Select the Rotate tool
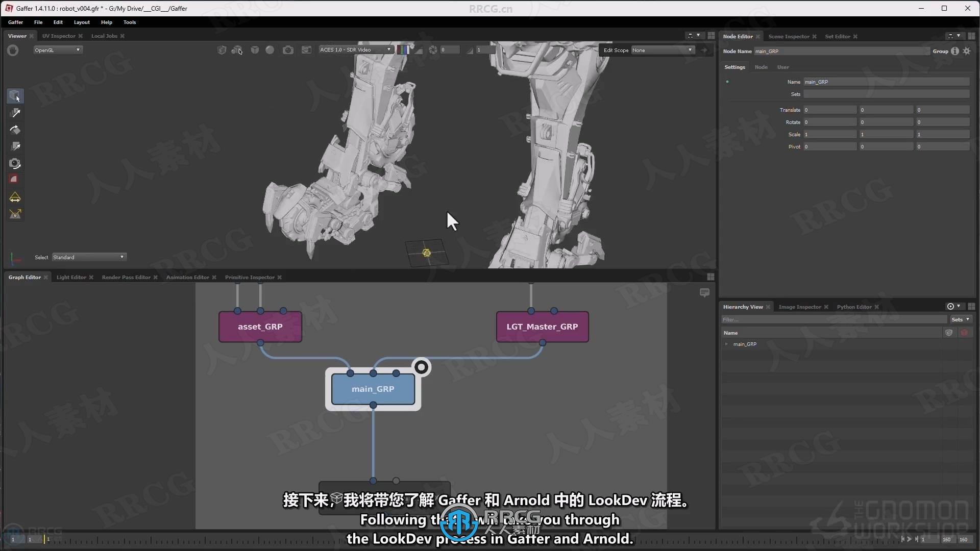980x551 pixels. click(x=15, y=130)
